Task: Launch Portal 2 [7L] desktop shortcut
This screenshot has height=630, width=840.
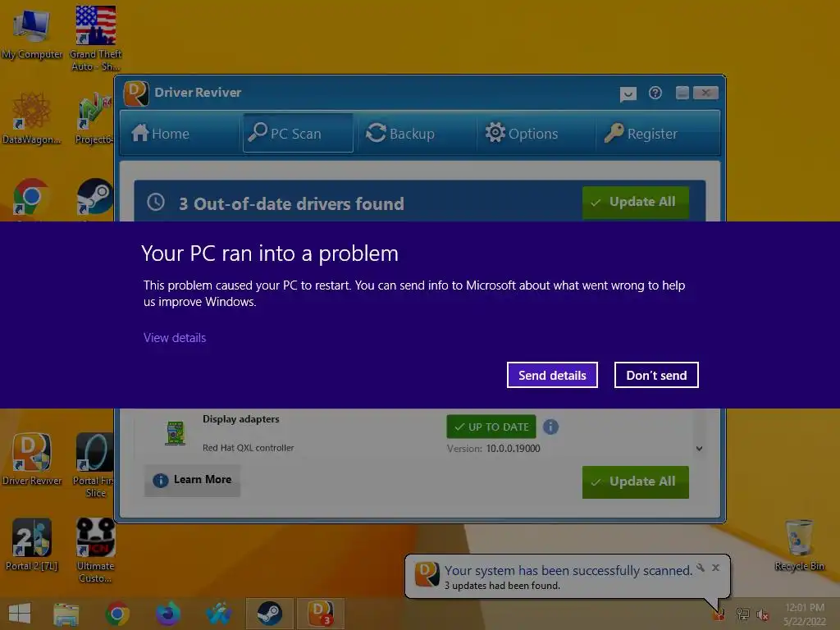Action: (x=32, y=545)
